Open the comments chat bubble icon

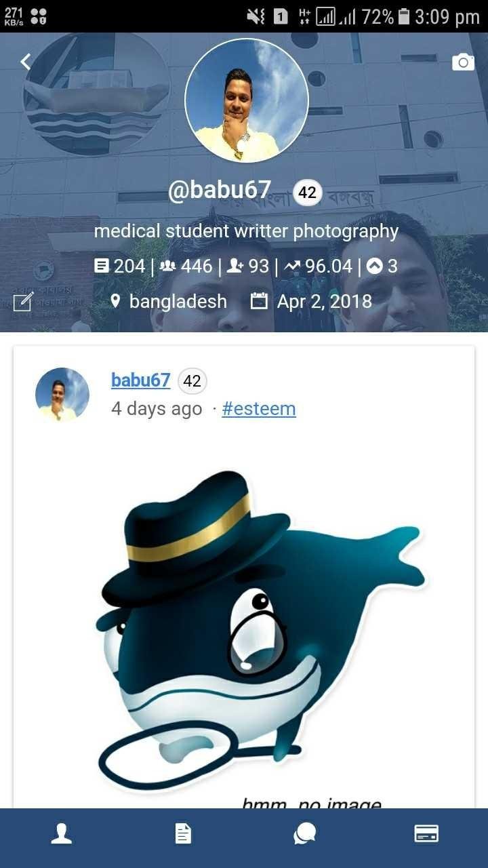pos(304,833)
